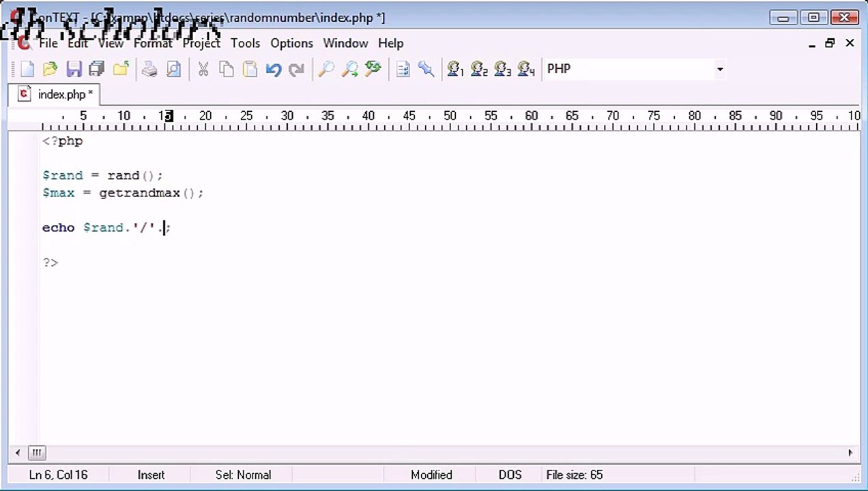868x491 pixels.
Task: Open the Window menu
Action: click(345, 43)
